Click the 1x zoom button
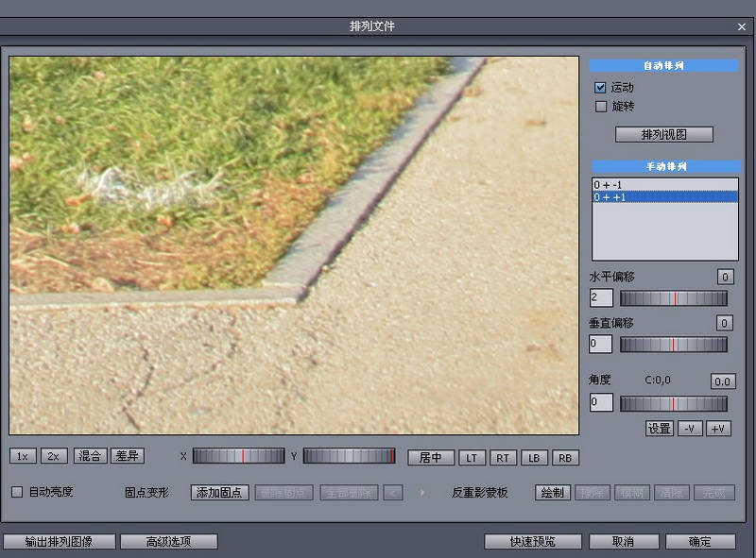Screen dimensions: 756x558 [x=23, y=456]
